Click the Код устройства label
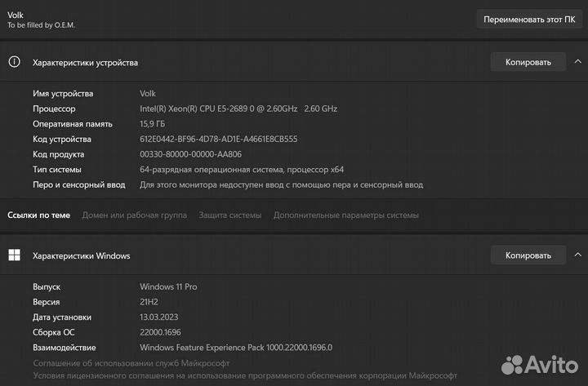Screen dimensions: 588x386 pos(62,139)
